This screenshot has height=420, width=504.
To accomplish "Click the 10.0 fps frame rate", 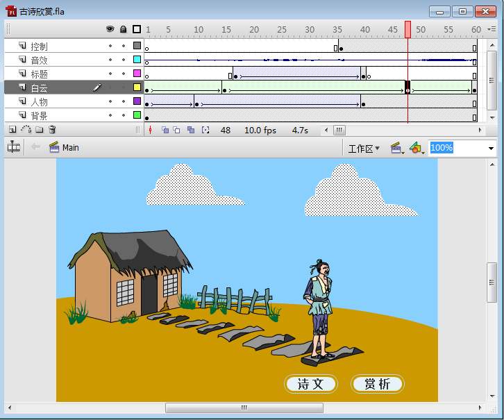I will [260, 130].
